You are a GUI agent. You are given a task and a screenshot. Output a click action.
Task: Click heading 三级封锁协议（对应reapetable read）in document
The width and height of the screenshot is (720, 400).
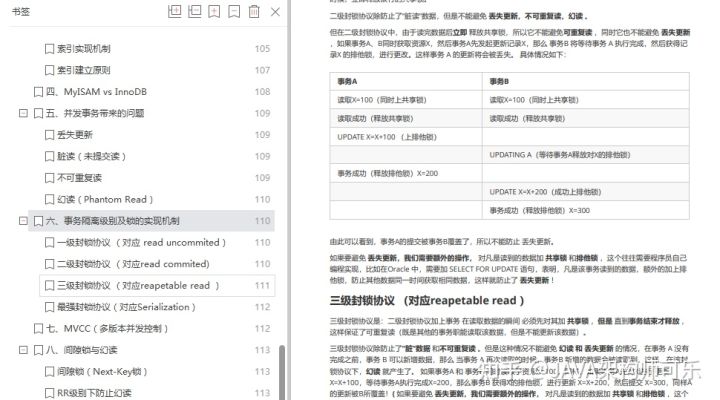click(427, 301)
